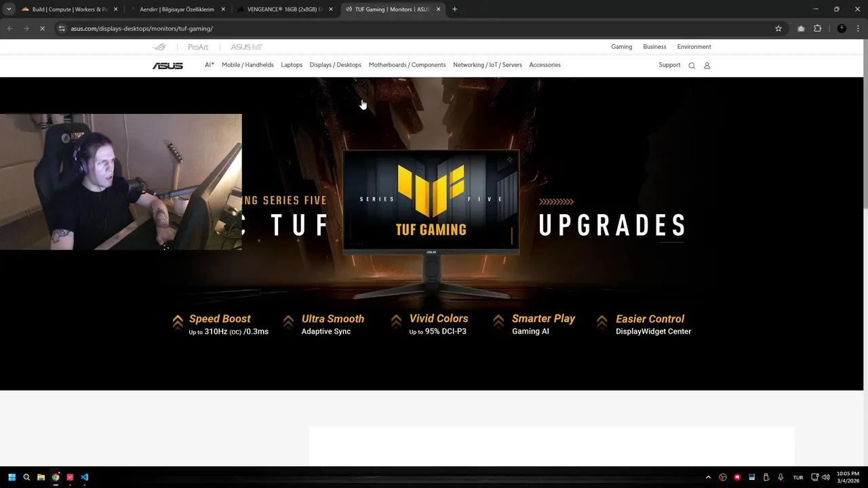Click the Easier Control feature text

click(650, 319)
